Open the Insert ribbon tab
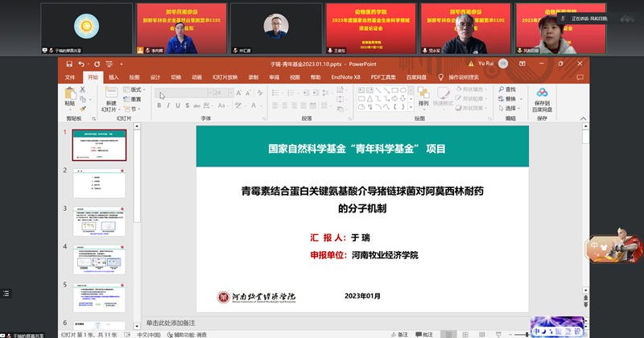The width and height of the screenshot is (644, 338). (x=114, y=77)
